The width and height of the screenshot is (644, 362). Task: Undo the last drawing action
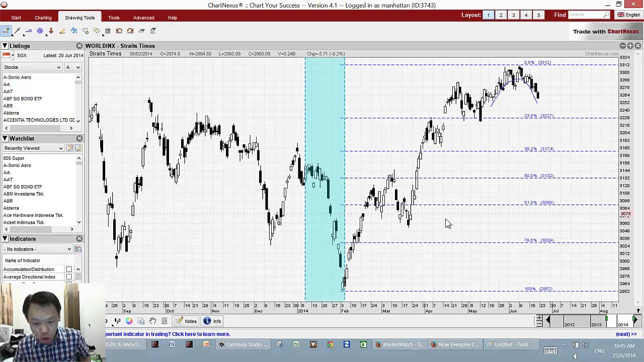coord(119,31)
